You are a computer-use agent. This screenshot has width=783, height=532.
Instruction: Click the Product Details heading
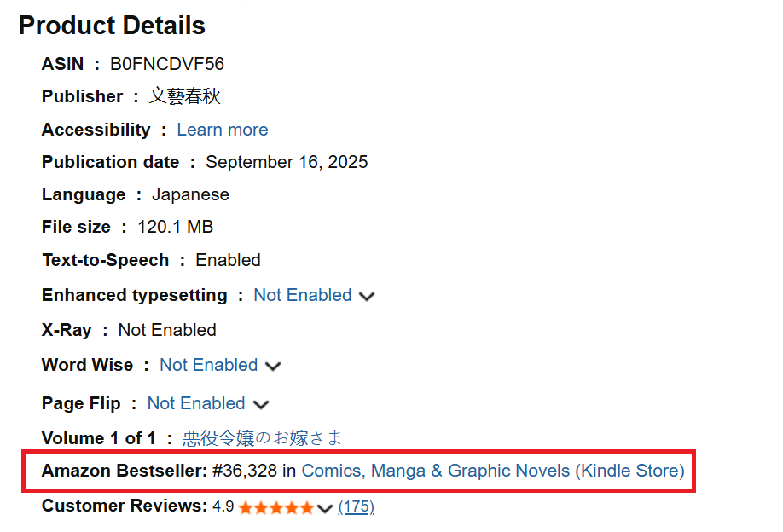[112, 26]
